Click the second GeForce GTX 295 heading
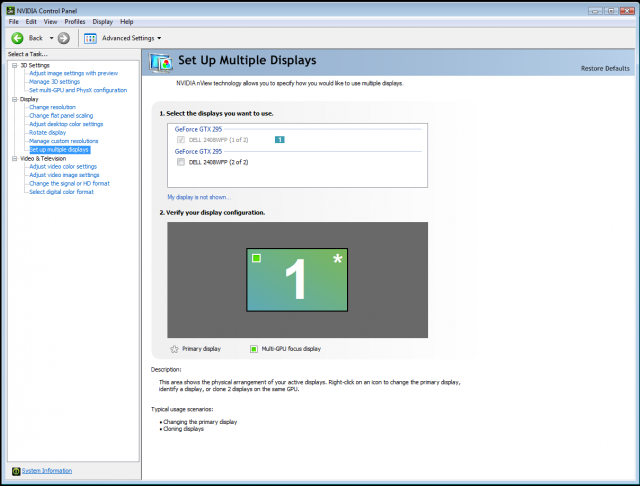This screenshot has height=486, width=640. click(x=198, y=151)
